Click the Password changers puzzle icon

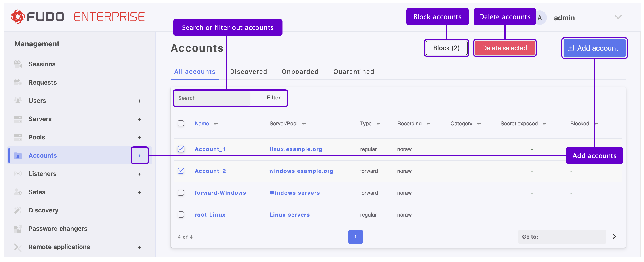[18, 229]
